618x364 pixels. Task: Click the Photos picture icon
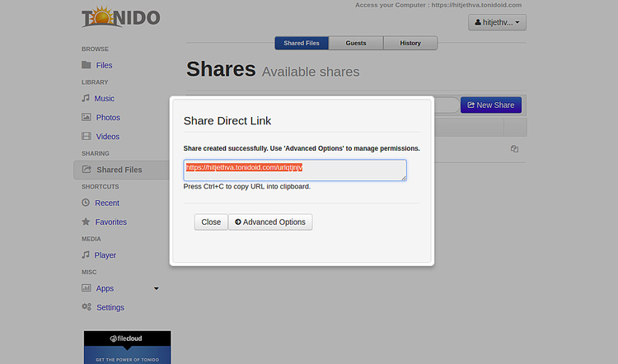coord(87,118)
